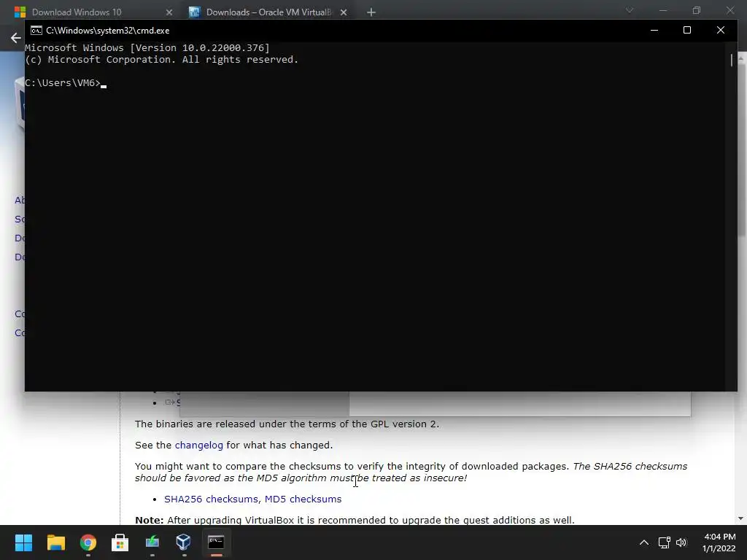The height and width of the screenshot is (560, 747).
Task: Maximize the Command Prompt window
Action: 687,30
